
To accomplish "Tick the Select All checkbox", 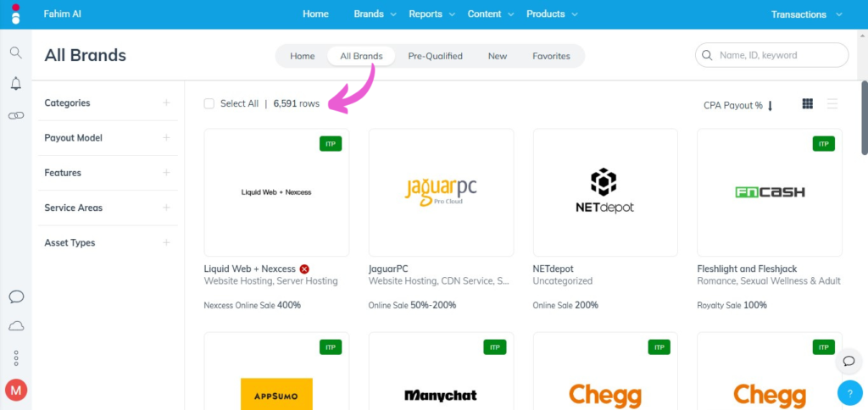I will click(209, 103).
